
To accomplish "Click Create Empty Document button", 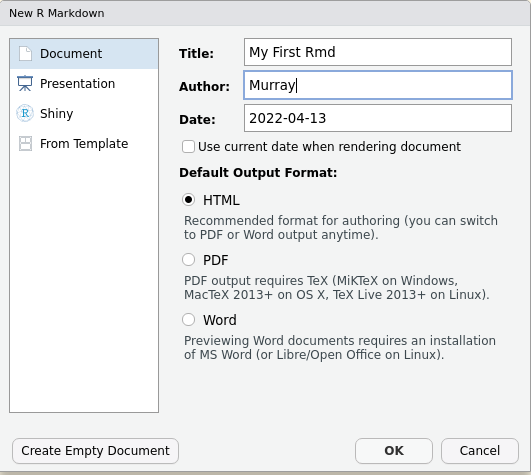I will (x=95, y=451).
